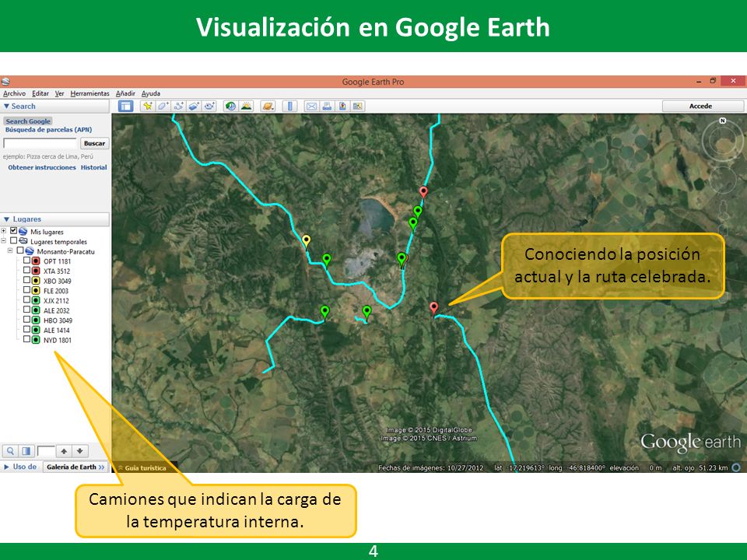The image size is (747, 560).
Task: Move selection down with the down arrow
Action: [x=79, y=451]
